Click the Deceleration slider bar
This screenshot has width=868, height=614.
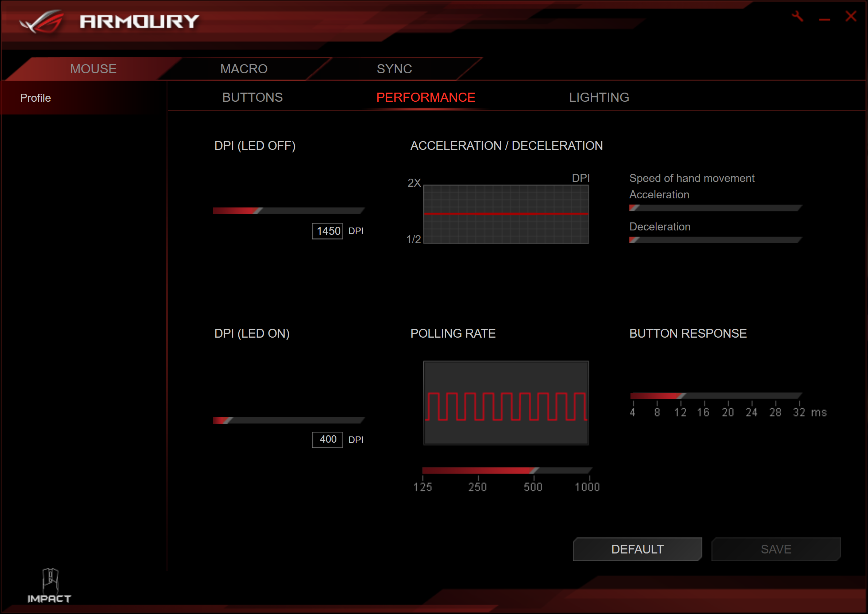[x=715, y=240]
